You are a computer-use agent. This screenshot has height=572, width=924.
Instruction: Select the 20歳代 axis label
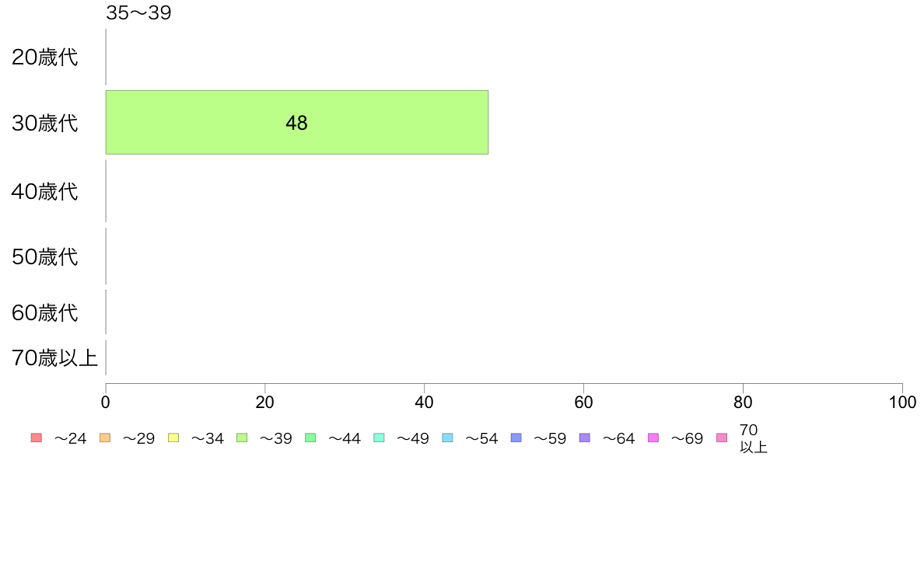45,58
